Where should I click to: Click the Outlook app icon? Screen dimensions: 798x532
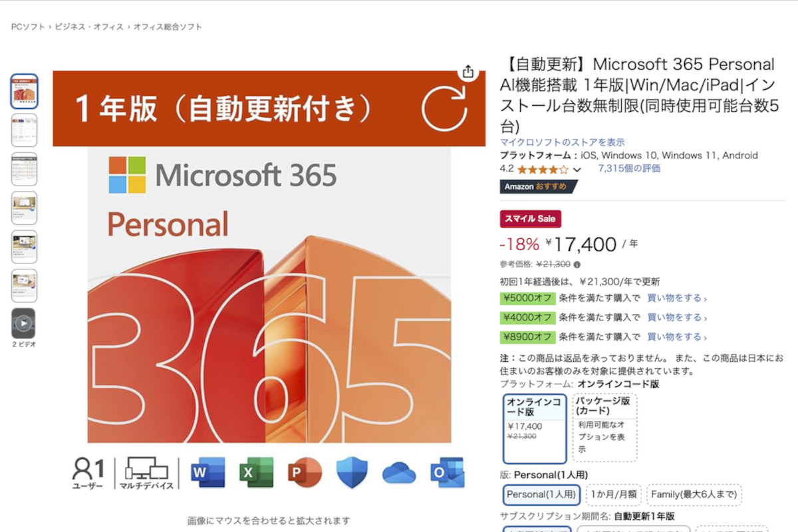[447, 472]
